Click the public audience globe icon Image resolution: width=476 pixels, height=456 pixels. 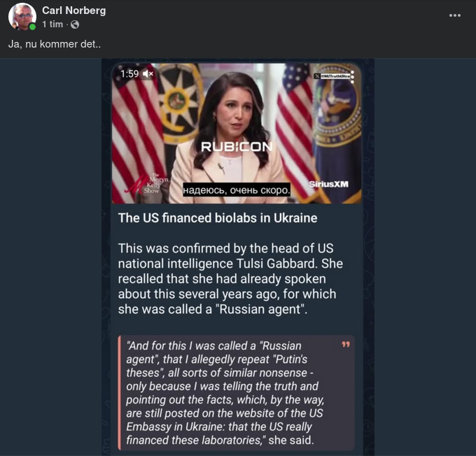coord(75,24)
